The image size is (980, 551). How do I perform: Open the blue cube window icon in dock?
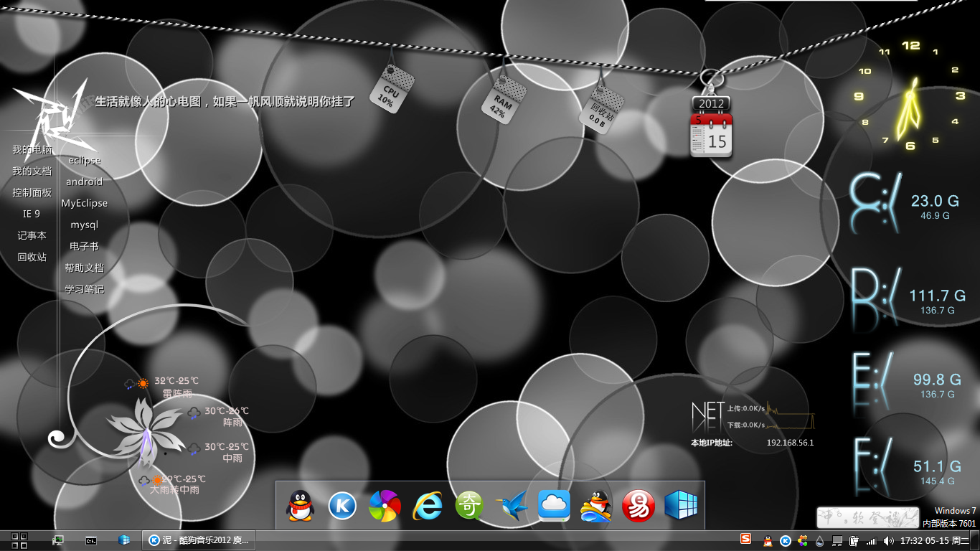(681, 506)
